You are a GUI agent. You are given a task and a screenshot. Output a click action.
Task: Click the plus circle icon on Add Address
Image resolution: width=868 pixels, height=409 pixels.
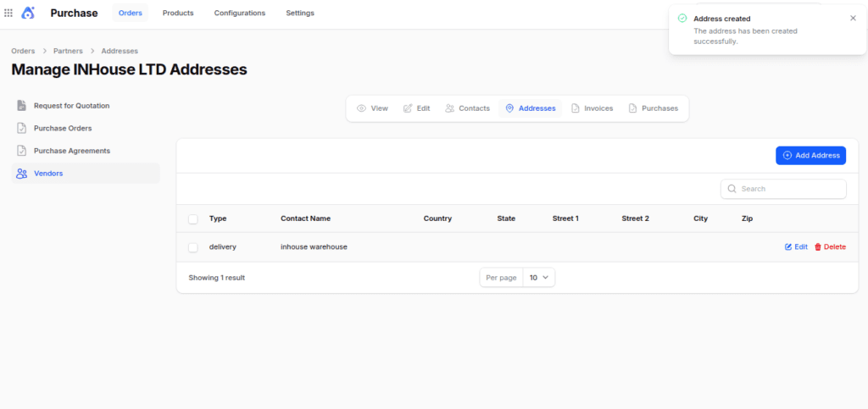[787, 156]
